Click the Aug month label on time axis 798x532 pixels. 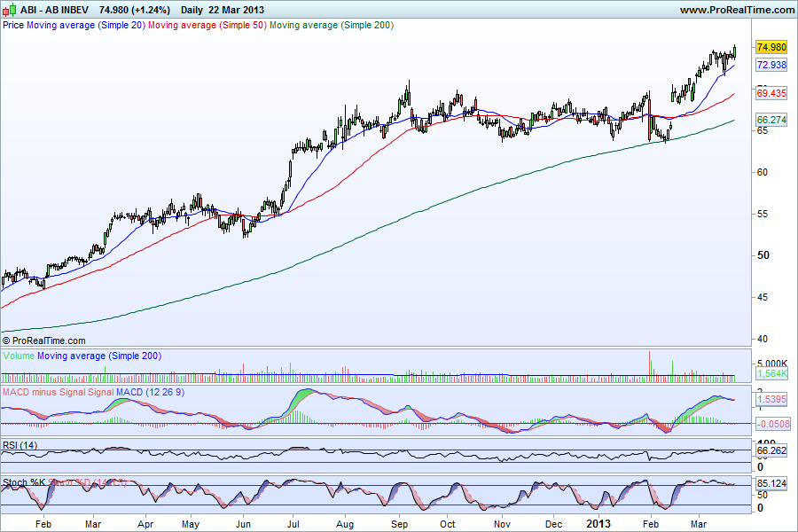click(345, 524)
